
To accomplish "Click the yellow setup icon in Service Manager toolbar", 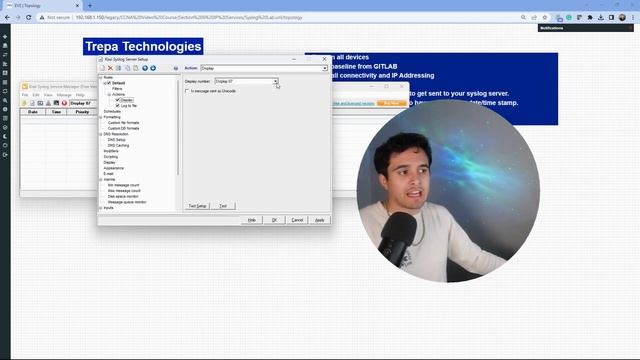I will (x=24, y=103).
